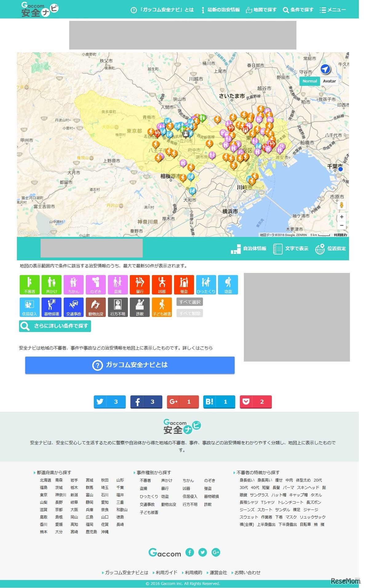Click the footer Gaccom 安全ナビ logo

point(182,426)
